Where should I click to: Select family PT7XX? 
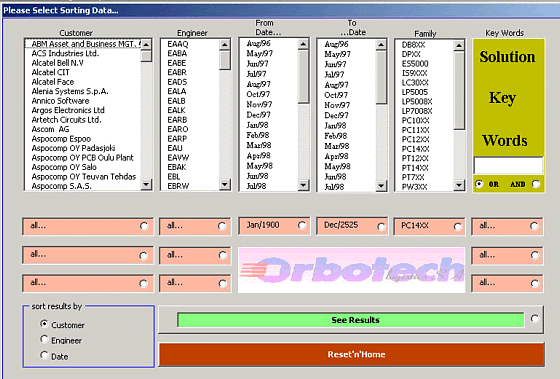[413, 177]
